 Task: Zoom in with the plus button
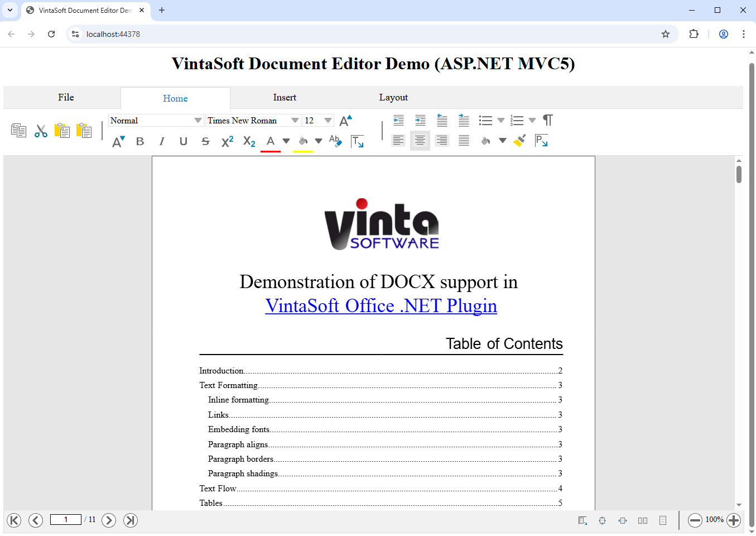[x=734, y=520]
